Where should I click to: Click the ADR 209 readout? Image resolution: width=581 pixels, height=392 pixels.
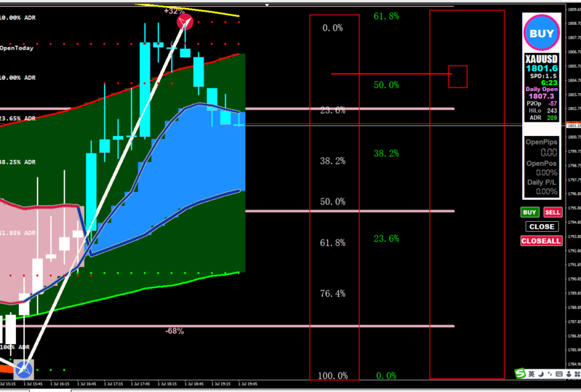[x=543, y=117]
